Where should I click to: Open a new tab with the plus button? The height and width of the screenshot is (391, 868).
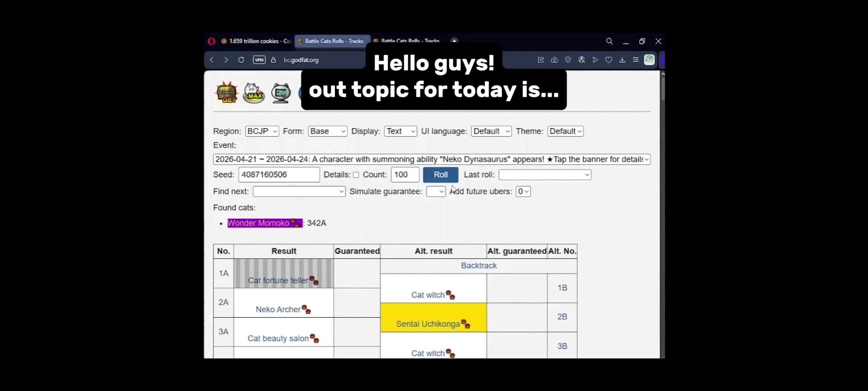click(454, 41)
